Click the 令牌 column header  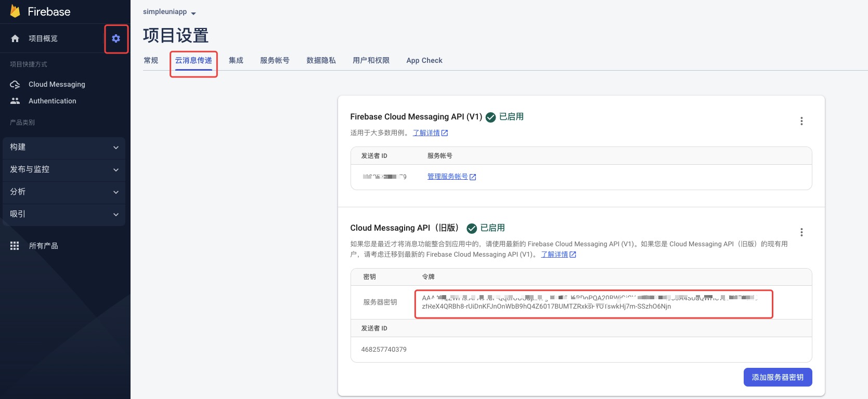428,277
